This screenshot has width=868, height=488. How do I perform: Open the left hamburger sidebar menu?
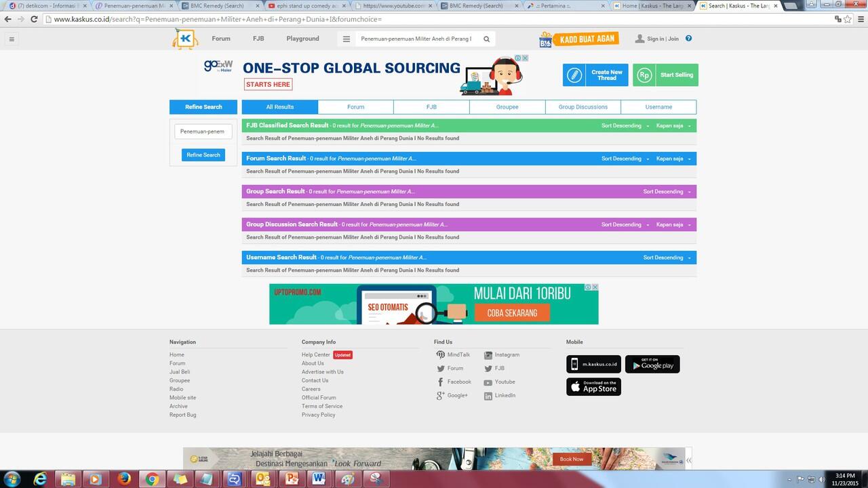11,39
